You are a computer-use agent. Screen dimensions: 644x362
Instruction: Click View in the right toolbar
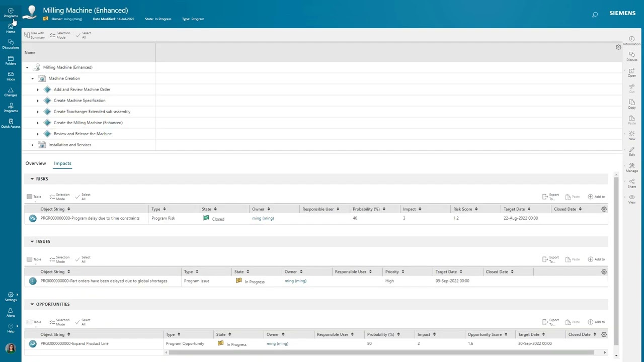(632, 199)
